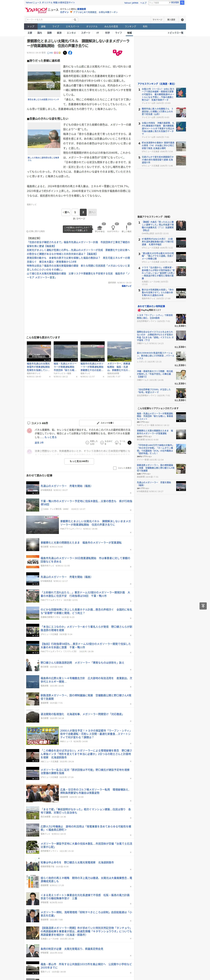Open the 国内 category tab
This screenshot has width=210, height=980.
(x=40, y=33)
